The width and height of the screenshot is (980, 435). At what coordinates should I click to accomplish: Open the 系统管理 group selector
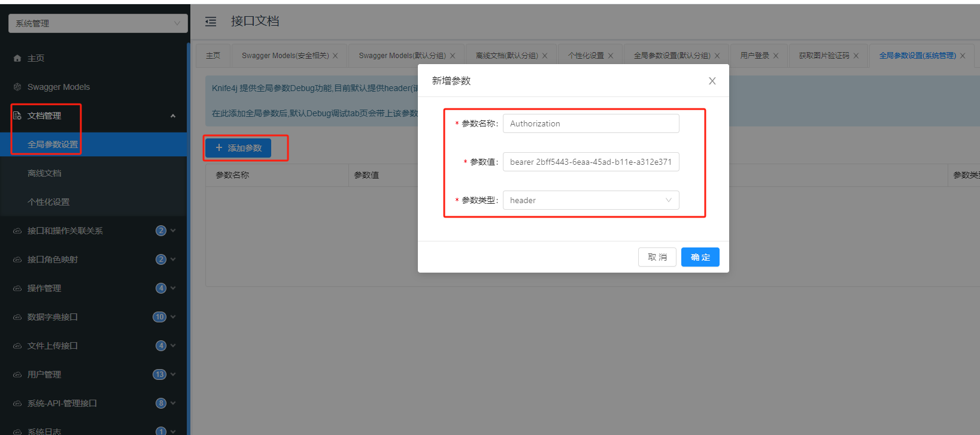click(x=98, y=23)
